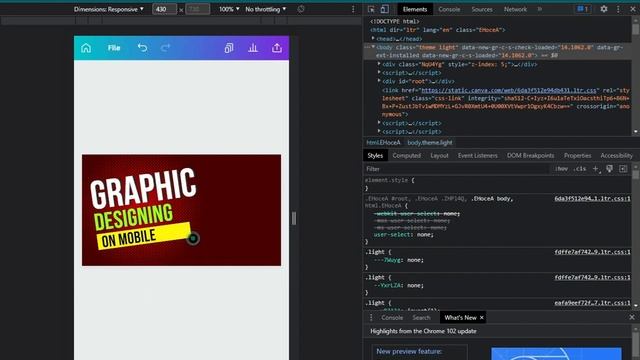Open the Computed pane tab
This screenshot has height=360, width=640.
(407, 156)
